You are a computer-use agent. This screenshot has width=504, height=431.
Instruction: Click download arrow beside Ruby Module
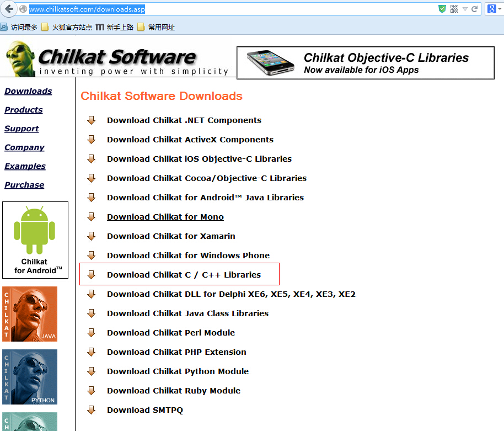pos(92,391)
